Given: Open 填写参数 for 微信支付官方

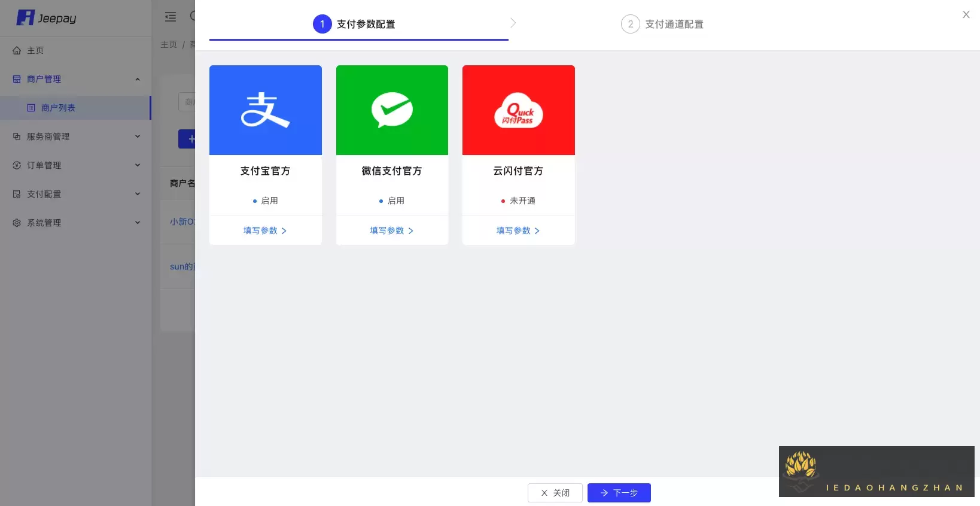Looking at the screenshot, I should (x=392, y=231).
